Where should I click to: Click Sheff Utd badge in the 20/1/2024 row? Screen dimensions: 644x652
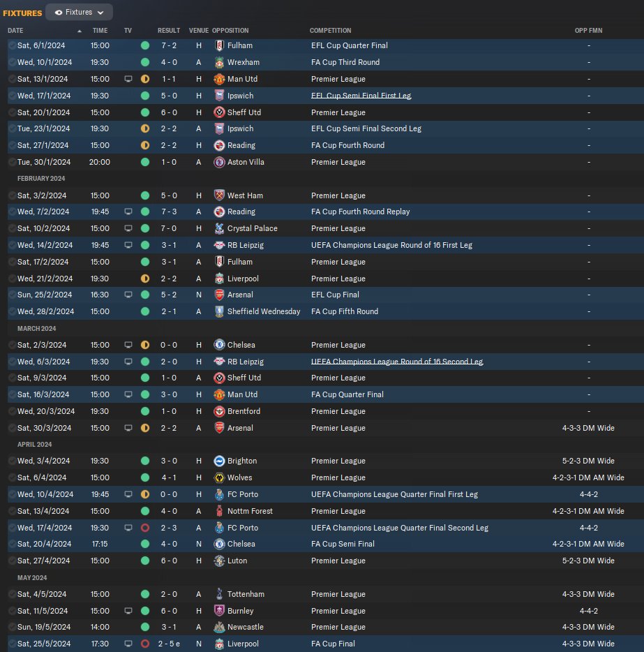(x=219, y=112)
